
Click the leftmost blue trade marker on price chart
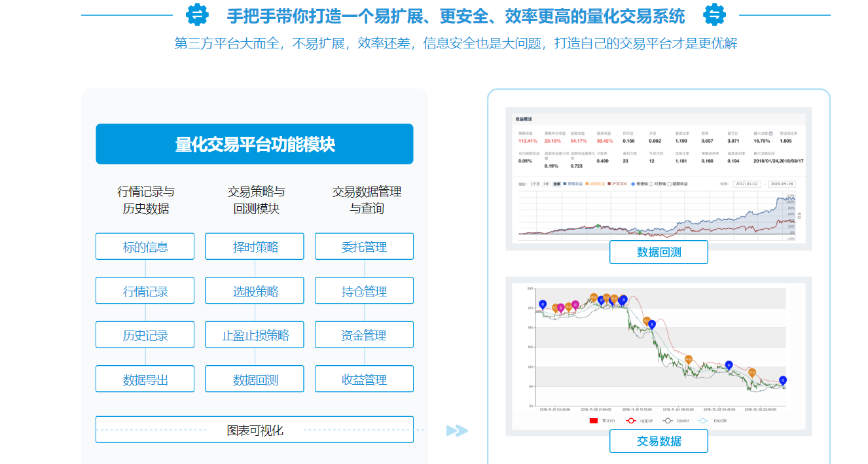tap(543, 304)
